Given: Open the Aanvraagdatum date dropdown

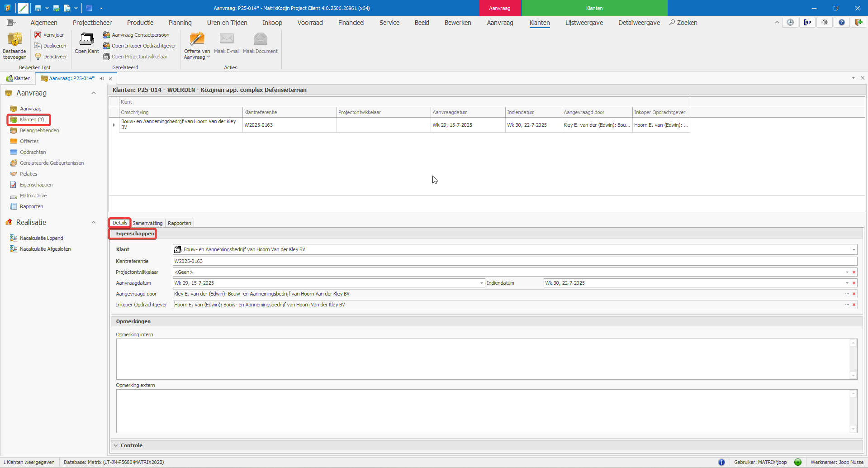Looking at the screenshot, I should 481,283.
